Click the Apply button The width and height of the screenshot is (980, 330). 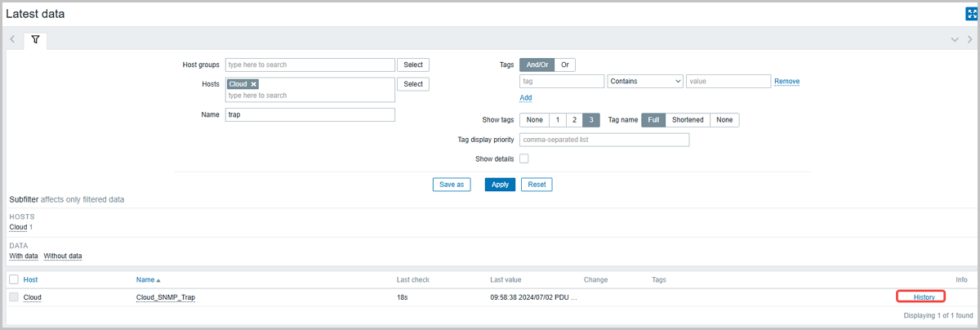(500, 185)
